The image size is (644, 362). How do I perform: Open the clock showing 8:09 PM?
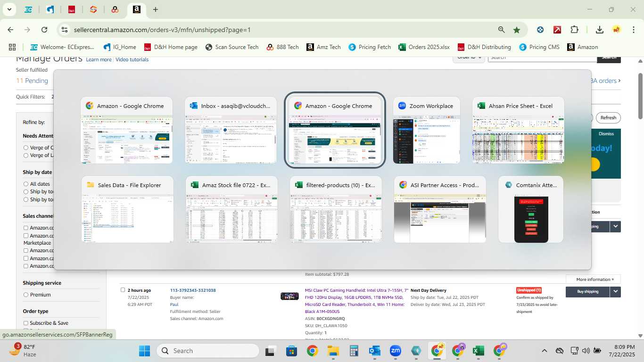click(622, 351)
